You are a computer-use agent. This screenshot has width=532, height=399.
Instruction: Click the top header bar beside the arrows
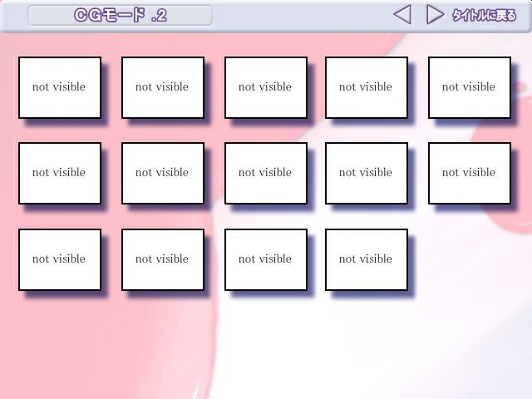click(299, 15)
